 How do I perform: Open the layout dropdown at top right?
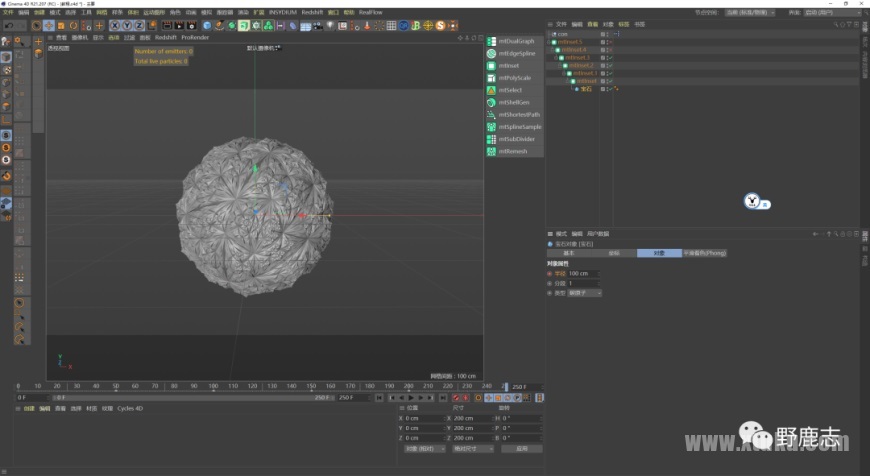point(835,12)
